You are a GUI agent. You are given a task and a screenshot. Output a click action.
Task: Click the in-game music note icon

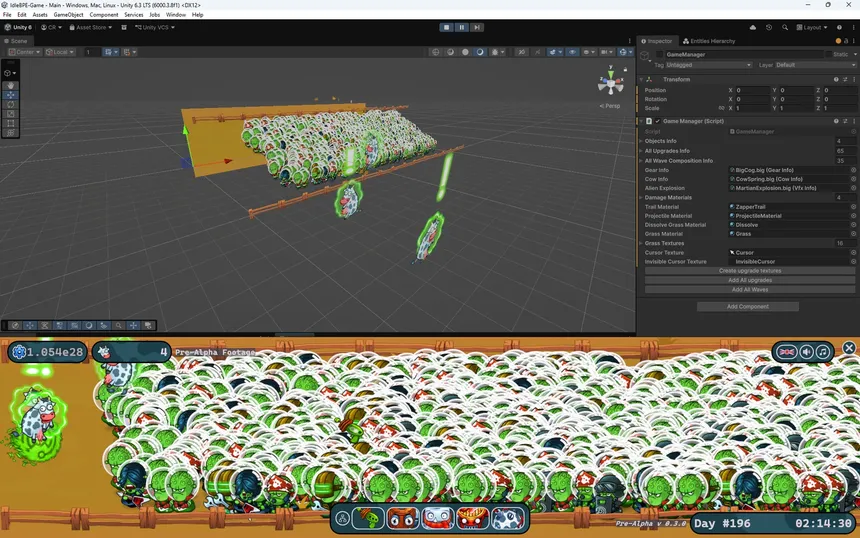pyautogui.click(x=822, y=352)
